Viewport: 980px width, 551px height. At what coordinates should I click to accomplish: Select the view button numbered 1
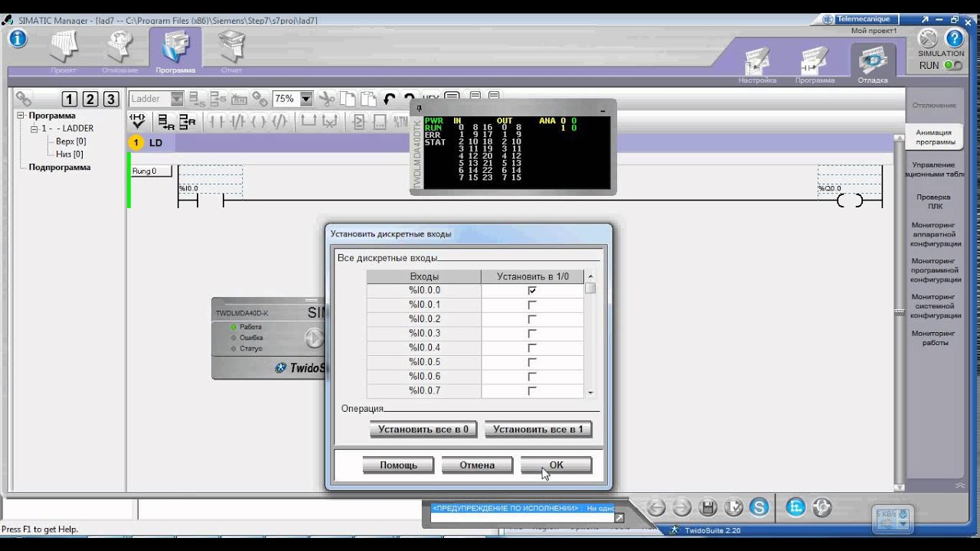tap(70, 99)
